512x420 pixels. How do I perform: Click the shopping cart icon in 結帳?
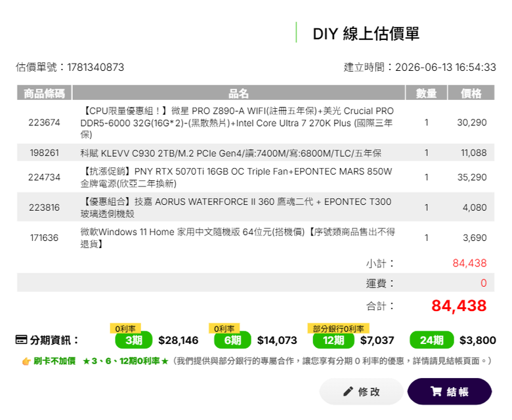pyautogui.click(x=436, y=391)
